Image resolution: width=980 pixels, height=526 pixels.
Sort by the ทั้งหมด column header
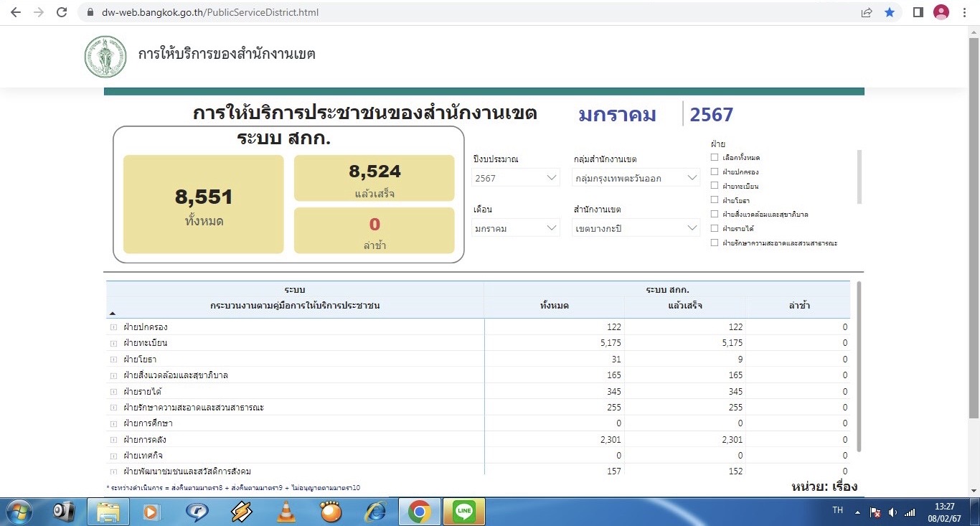[554, 306]
